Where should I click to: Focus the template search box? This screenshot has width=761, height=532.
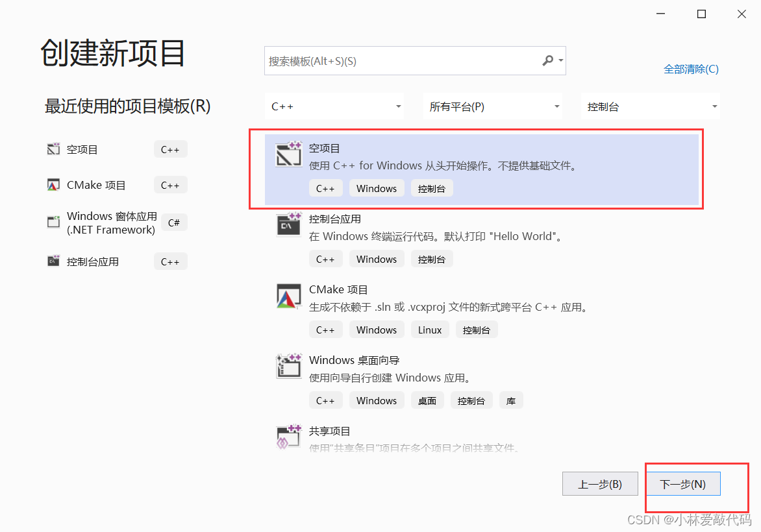[x=415, y=60]
